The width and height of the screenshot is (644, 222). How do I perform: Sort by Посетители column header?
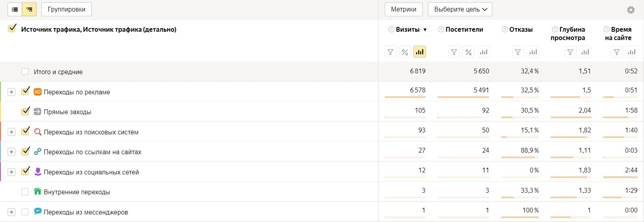tap(464, 29)
